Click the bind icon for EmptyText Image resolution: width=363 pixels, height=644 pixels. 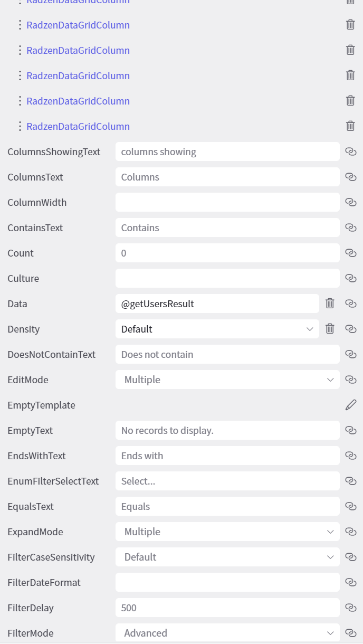351,430
